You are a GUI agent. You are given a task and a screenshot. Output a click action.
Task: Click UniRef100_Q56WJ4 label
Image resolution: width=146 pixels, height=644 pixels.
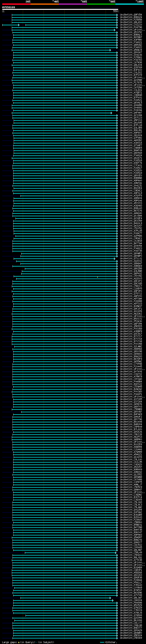click(x=131, y=50)
